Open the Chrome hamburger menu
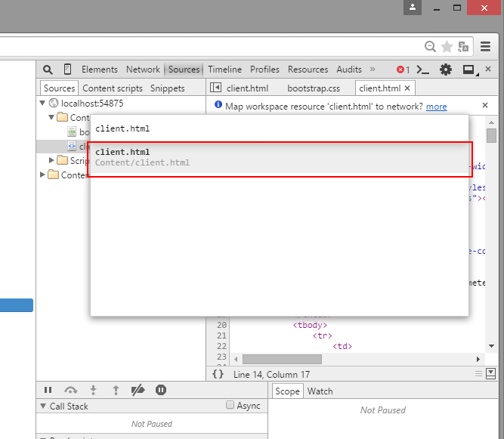Viewport: 504px width, 439px height. click(x=485, y=47)
